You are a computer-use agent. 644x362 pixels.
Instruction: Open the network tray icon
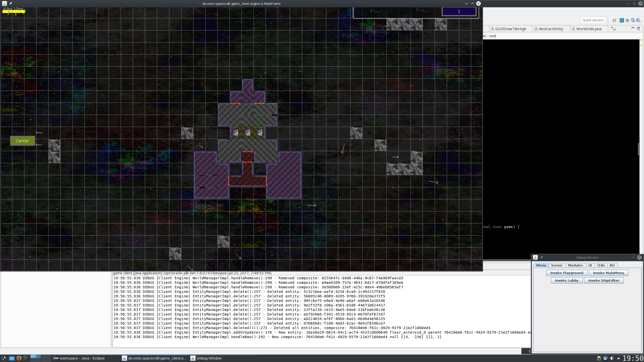[x=605, y=358]
